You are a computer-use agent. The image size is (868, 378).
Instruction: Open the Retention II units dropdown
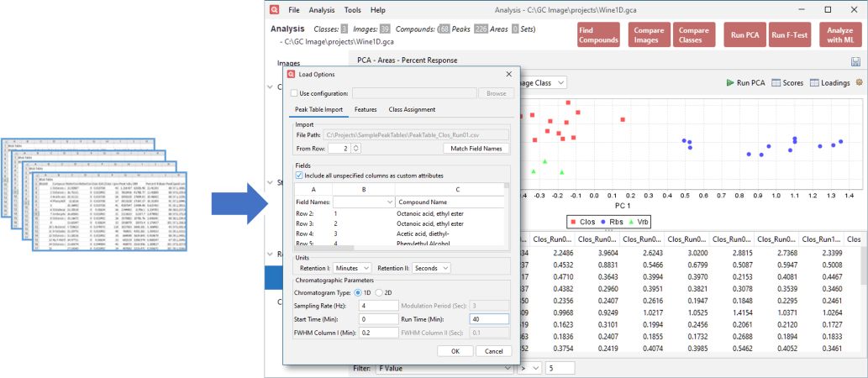pyautogui.click(x=431, y=268)
